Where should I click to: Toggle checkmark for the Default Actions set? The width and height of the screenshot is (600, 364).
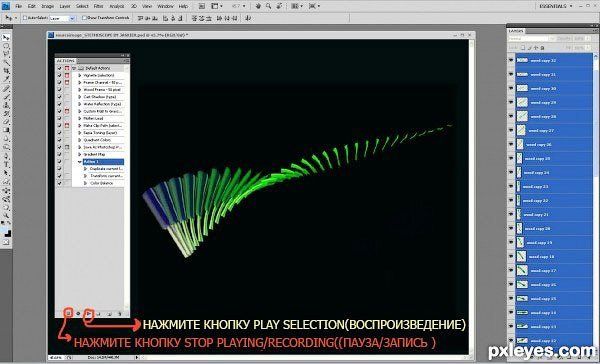click(x=59, y=68)
